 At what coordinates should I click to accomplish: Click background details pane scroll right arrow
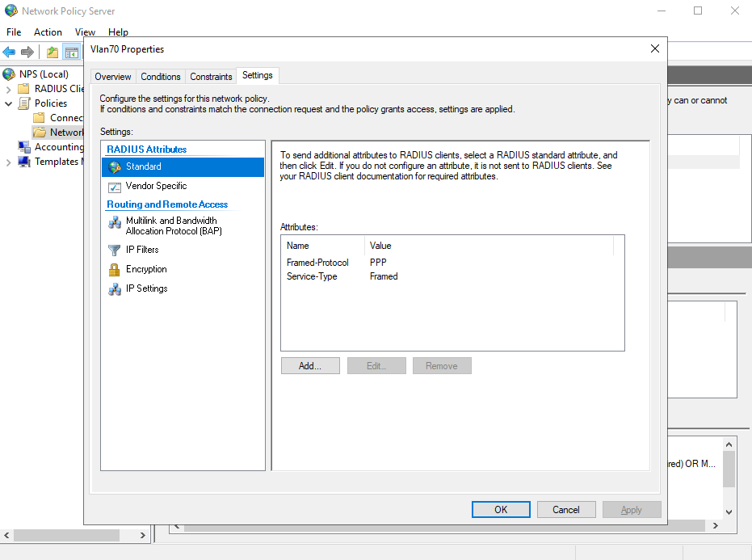tap(716, 526)
